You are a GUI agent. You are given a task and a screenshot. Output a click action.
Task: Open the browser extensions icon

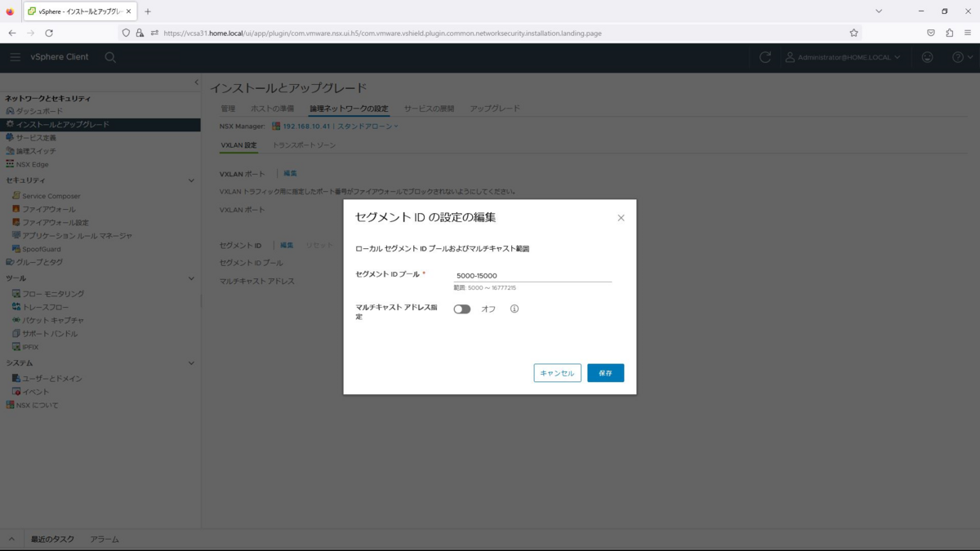[x=949, y=33]
